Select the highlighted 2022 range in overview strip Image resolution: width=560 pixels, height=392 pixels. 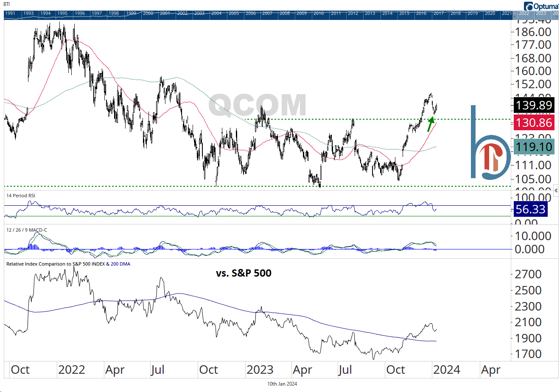coord(524,13)
